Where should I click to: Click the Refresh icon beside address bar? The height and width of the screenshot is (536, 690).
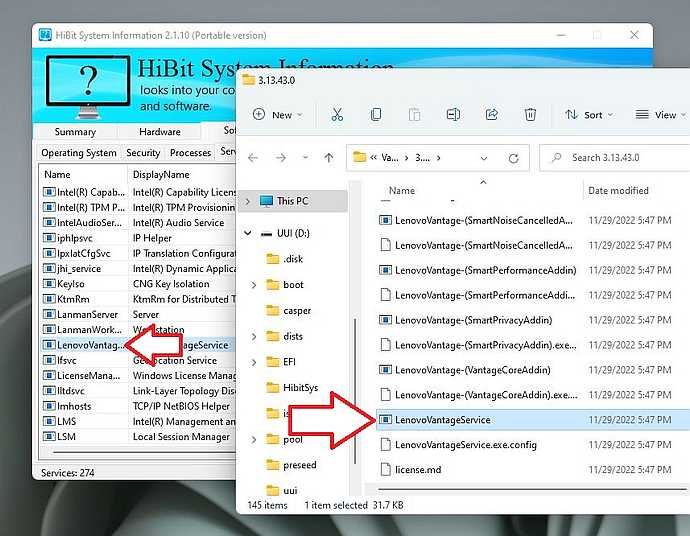tap(514, 158)
